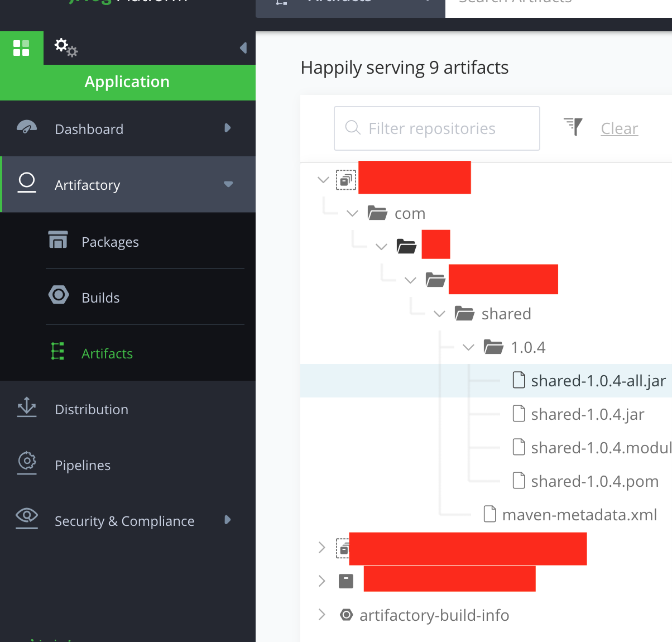Focus the Filter repositories input field
The width and height of the screenshot is (672, 642).
coord(437,128)
